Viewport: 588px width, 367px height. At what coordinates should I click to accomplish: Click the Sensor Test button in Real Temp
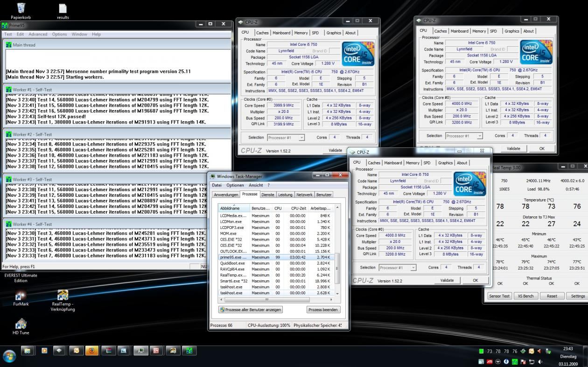(499, 296)
